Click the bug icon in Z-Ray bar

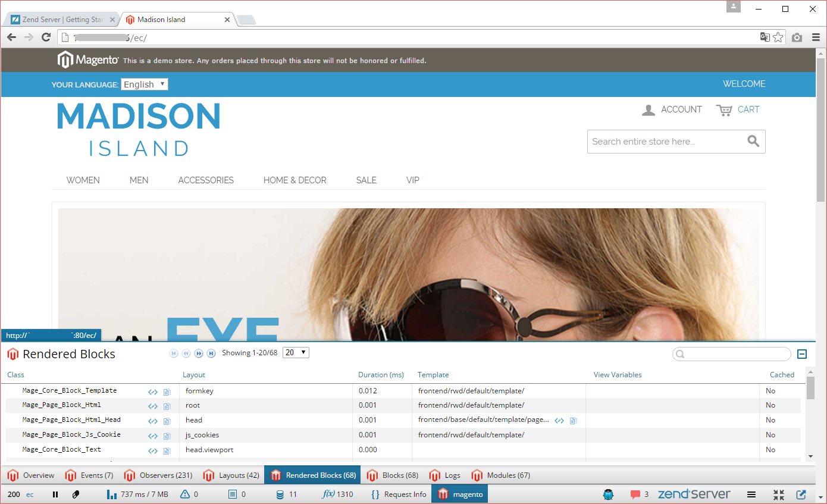[608, 494]
